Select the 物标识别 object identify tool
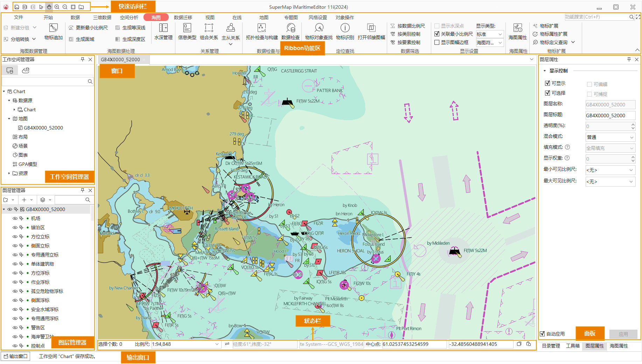 pyautogui.click(x=345, y=31)
